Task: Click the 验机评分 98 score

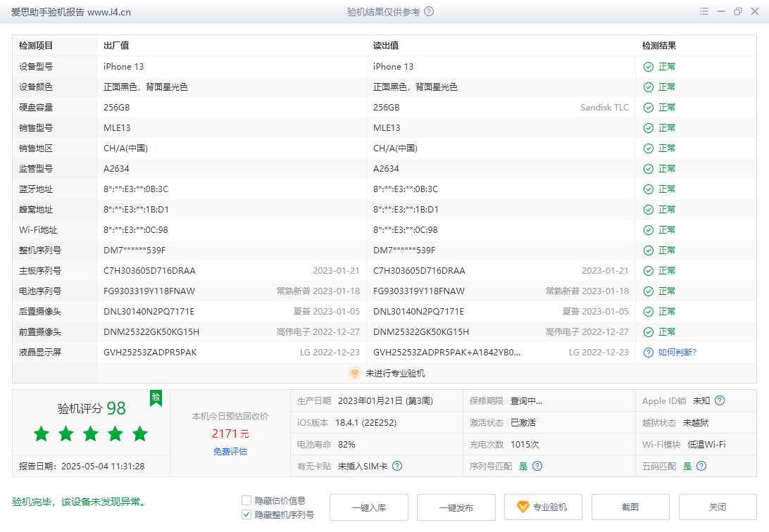Action: coord(92,408)
